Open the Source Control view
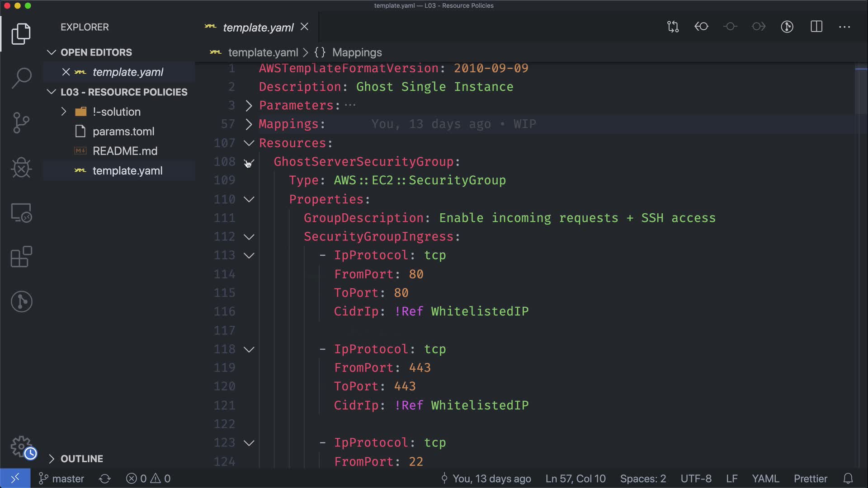This screenshot has height=488, width=868. pos(21,122)
